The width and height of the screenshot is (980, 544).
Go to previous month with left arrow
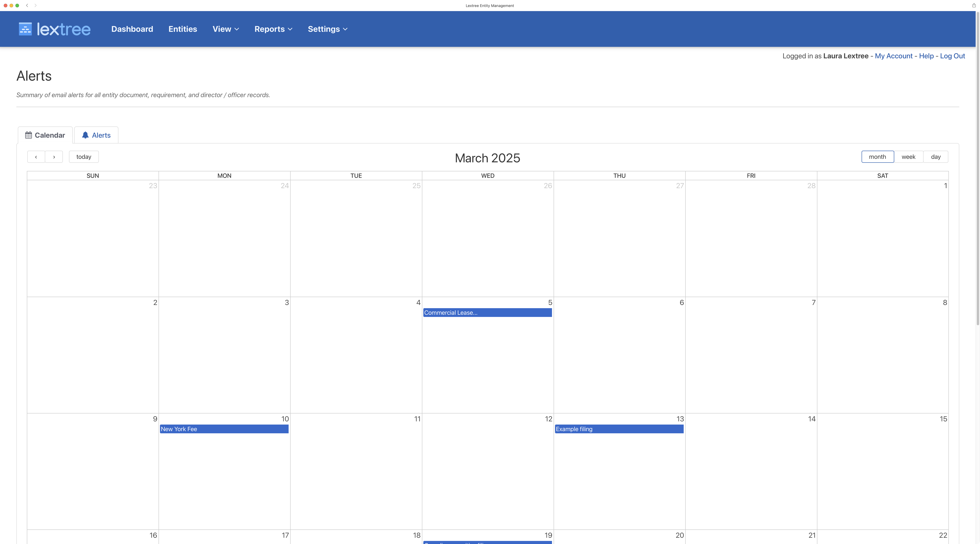click(x=36, y=157)
